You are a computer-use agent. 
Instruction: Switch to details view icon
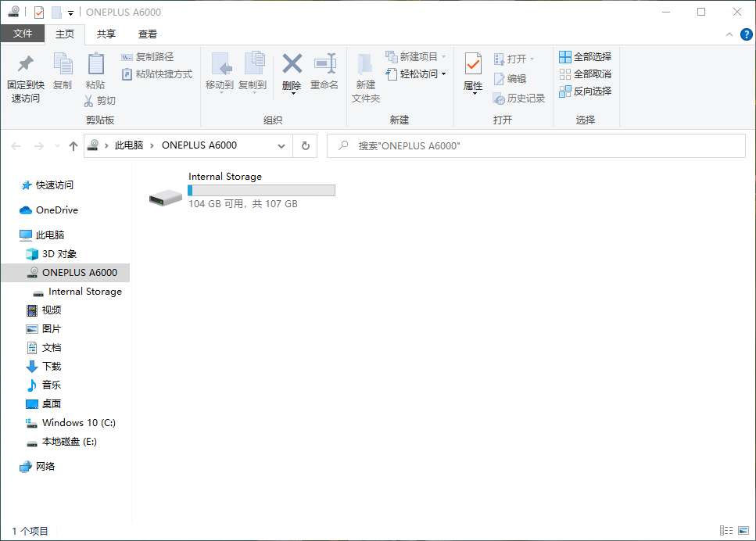[x=726, y=531]
